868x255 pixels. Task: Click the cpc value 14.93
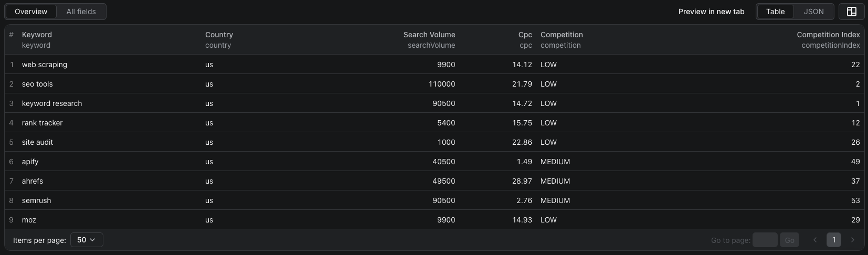(x=522, y=220)
